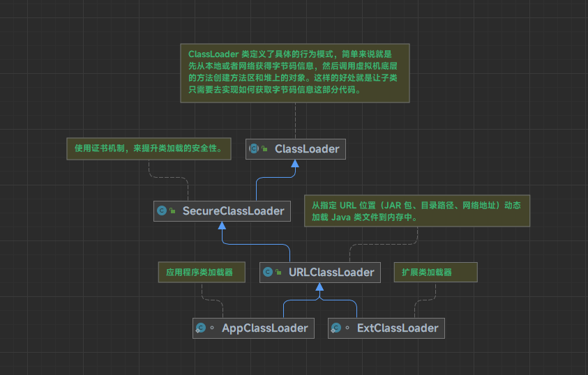Click the lock icon beside URLClassLoader
This screenshot has width=588, height=375.
point(278,273)
